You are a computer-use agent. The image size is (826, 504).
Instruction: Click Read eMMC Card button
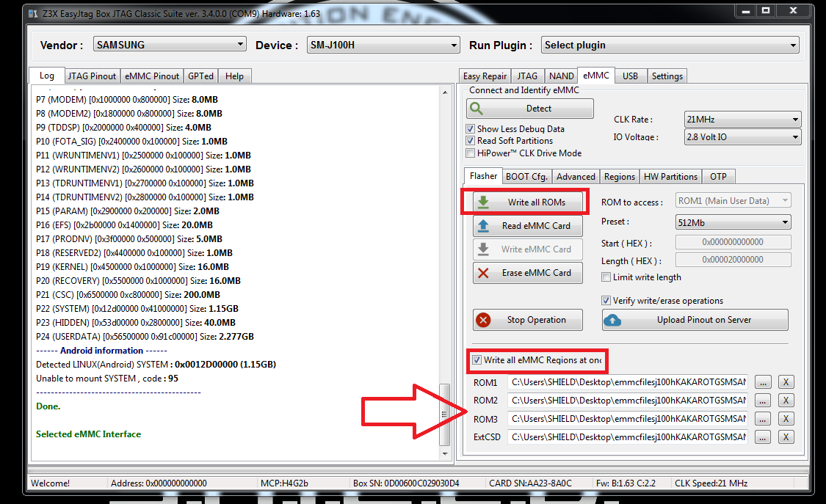528,226
